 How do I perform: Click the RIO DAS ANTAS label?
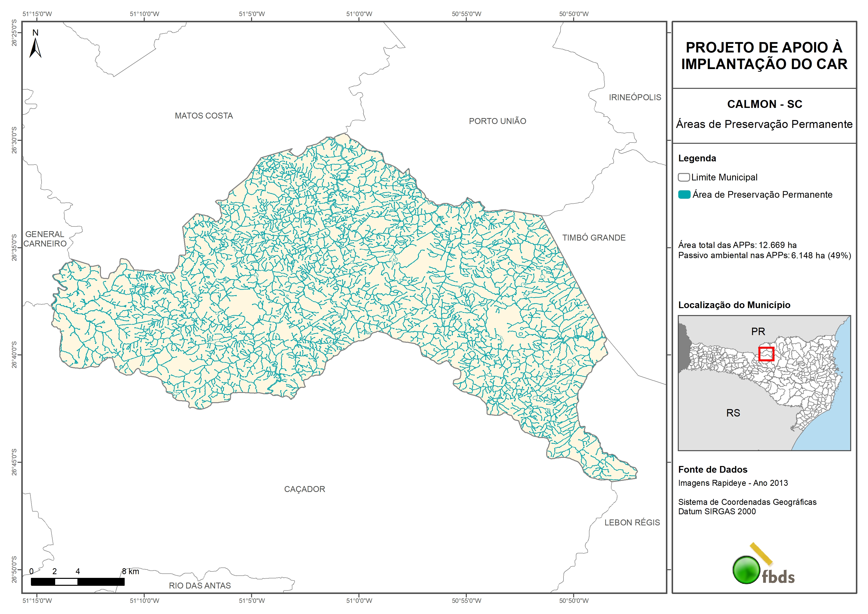(x=200, y=585)
